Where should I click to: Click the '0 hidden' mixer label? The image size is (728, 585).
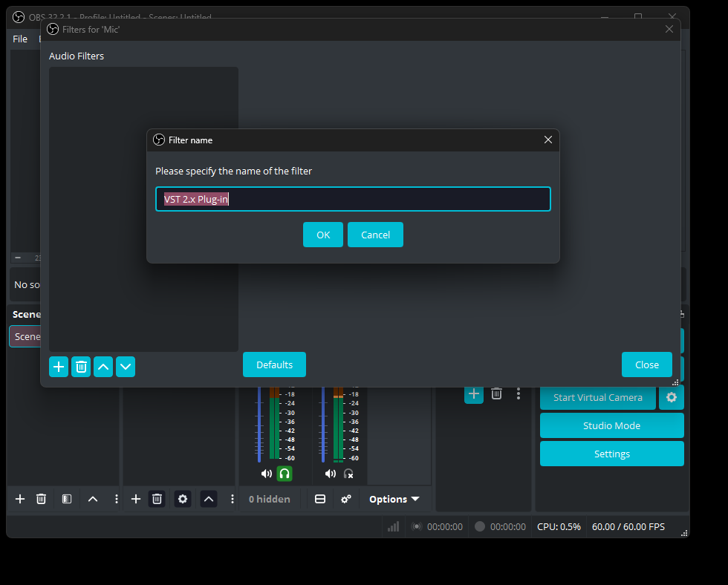point(269,499)
